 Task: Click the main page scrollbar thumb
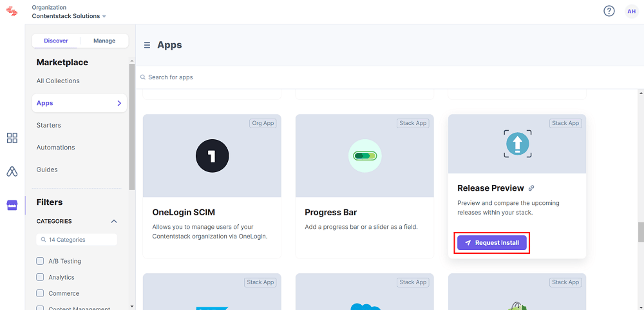(641, 232)
